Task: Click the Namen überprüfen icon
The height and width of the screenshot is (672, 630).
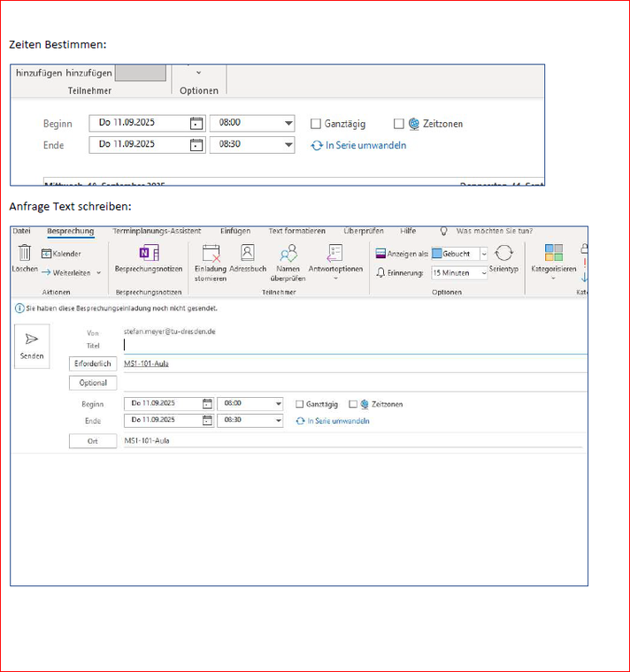Action: click(x=288, y=254)
